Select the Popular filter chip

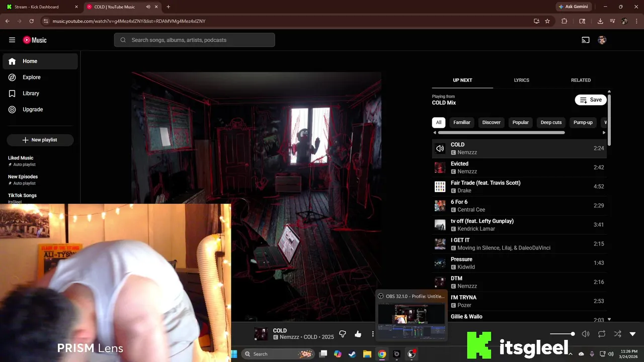[x=520, y=122]
